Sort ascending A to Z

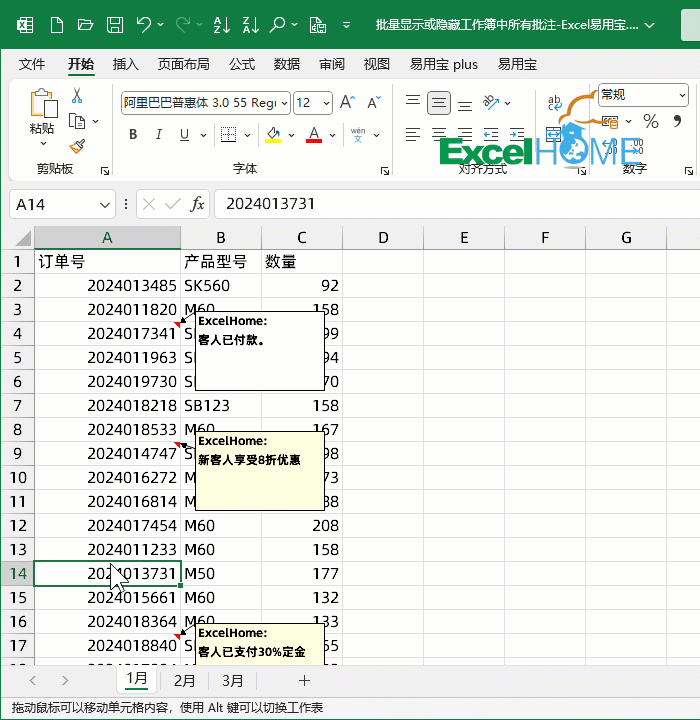coord(222,24)
